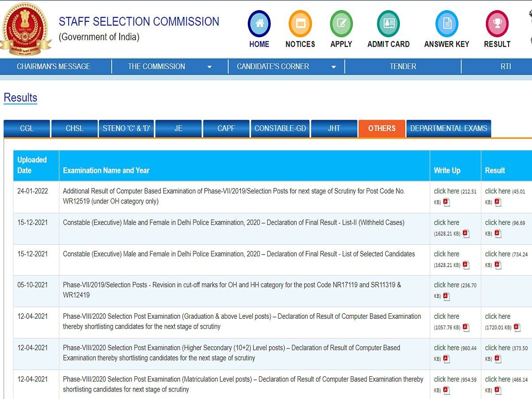Select the Phase-VII/2019 Revision in cut-off marks row text

coord(232,290)
